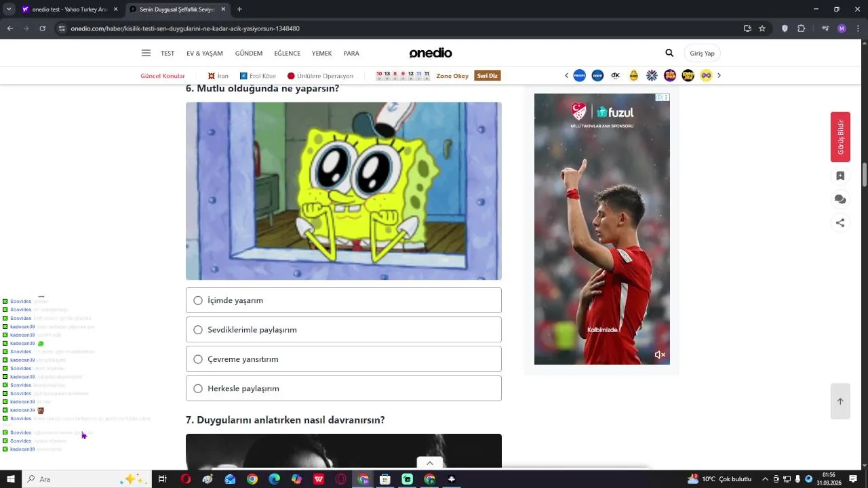Share the article via share icon

[840, 222]
